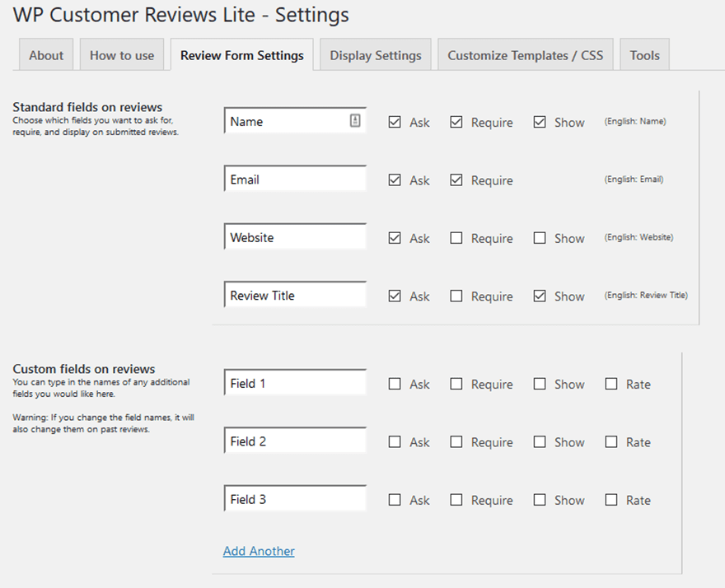Check Rate for custom Field 2
This screenshot has width=725, height=588.
[611, 442]
